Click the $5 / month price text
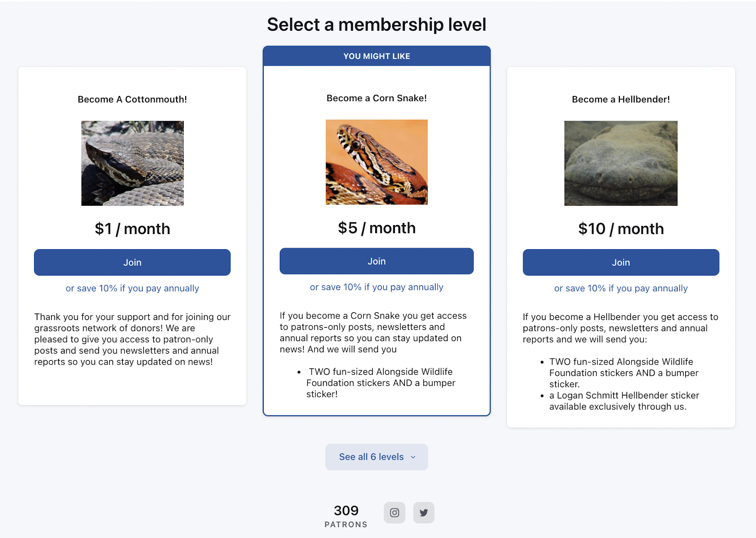 (377, 228)
